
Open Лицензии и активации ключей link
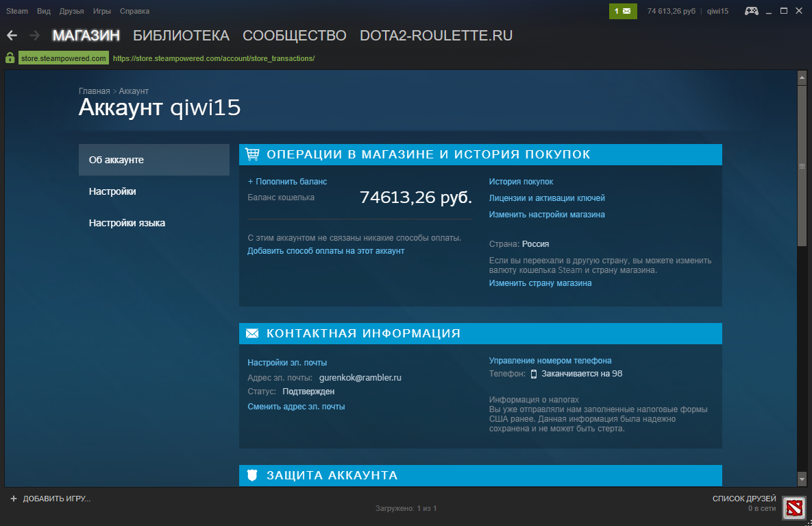click(547, 198)
